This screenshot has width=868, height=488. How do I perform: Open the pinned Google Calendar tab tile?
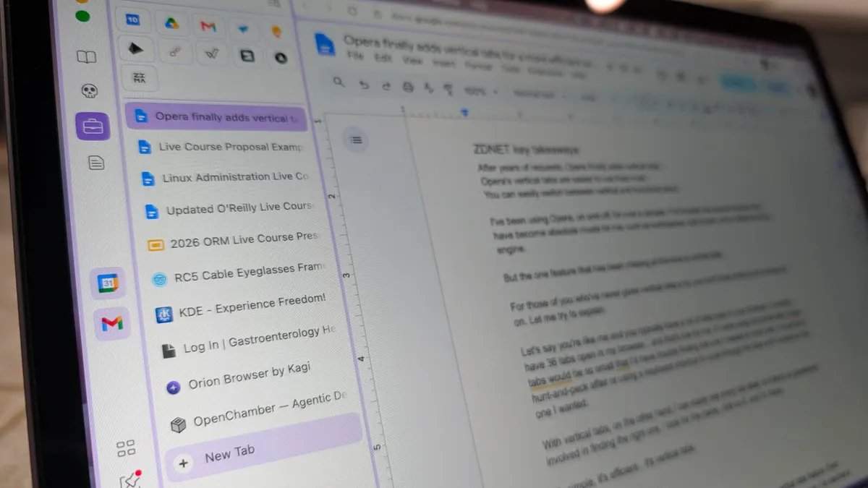(132, 20)
